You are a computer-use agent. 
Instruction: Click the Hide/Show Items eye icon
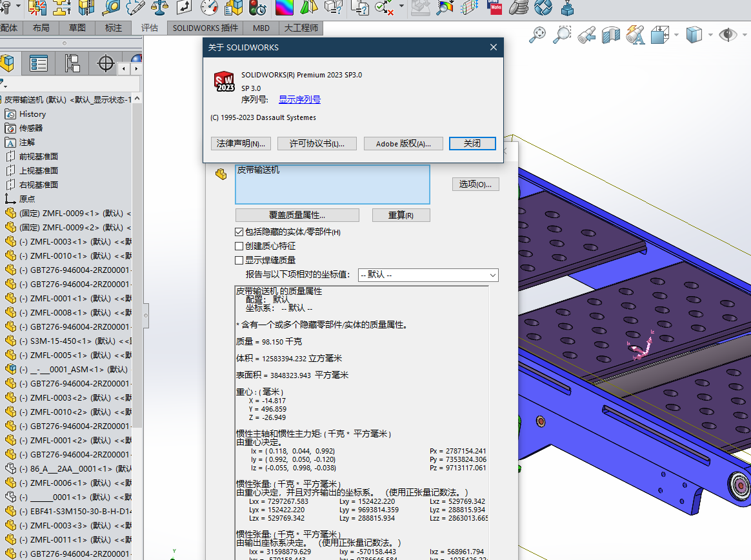pyautogui.click(x=728, y=34)
